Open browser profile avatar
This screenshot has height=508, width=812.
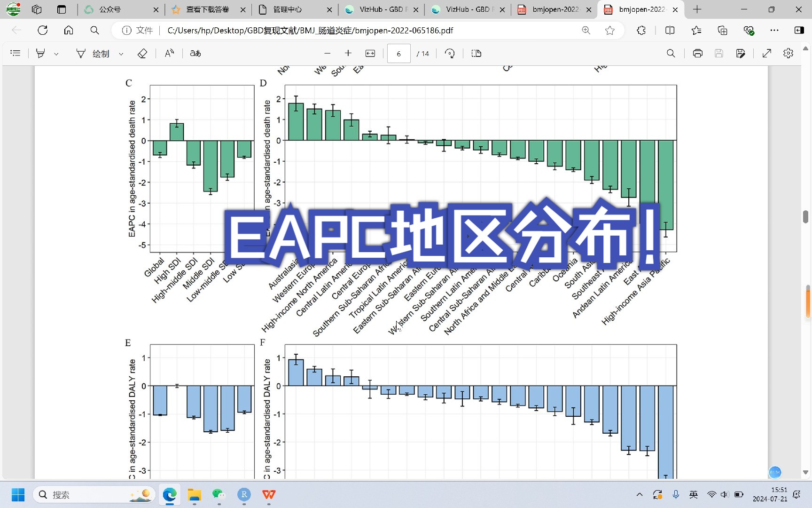pos(13,9)
